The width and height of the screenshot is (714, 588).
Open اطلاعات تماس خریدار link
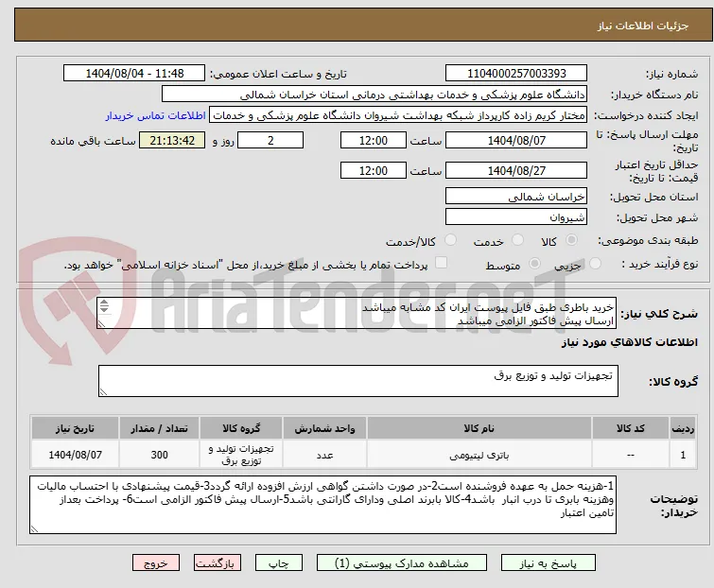[x=156, y=115]
